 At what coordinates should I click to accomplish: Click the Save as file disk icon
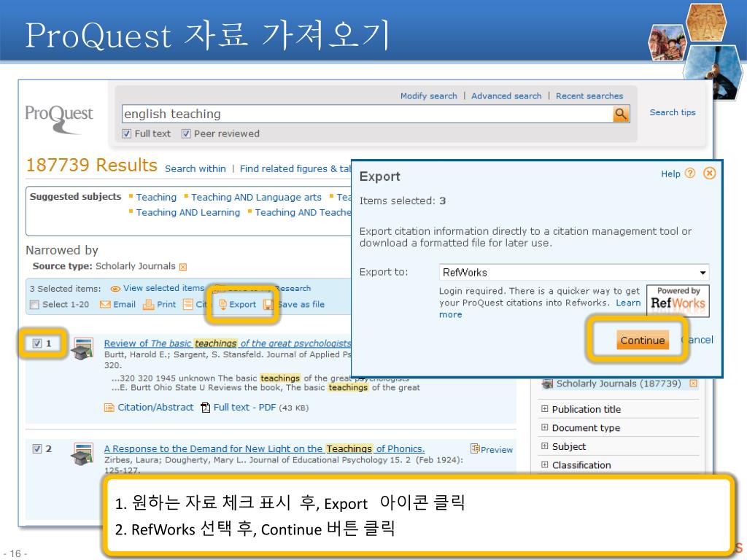tap(268, 304)
